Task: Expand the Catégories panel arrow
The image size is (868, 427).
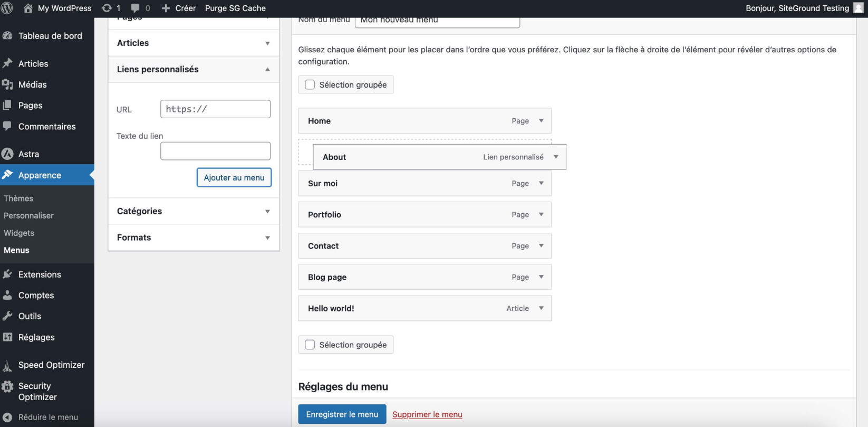Action: point(267,211)
